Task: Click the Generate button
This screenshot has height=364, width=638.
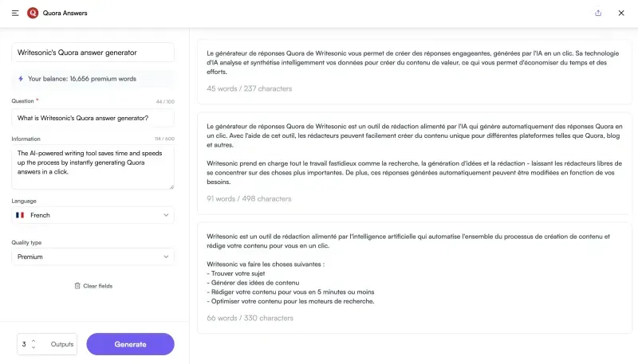Action: (130, 344)
